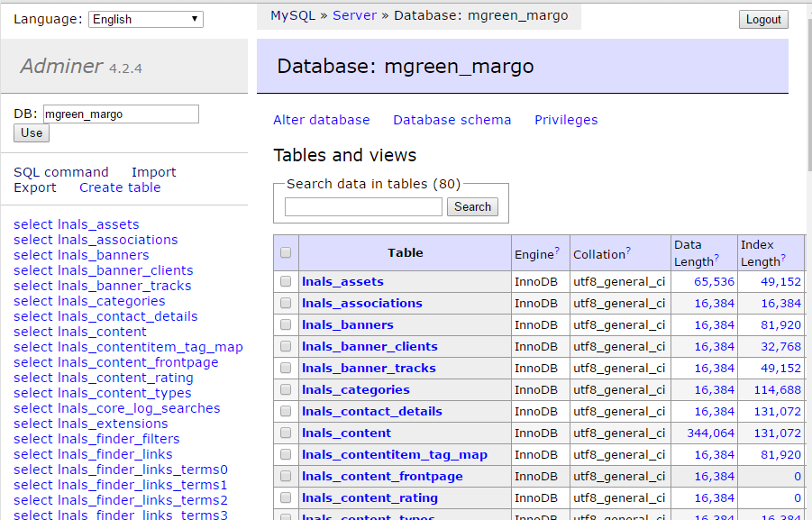Focus the search data in tables field

(x=363, y=207)
